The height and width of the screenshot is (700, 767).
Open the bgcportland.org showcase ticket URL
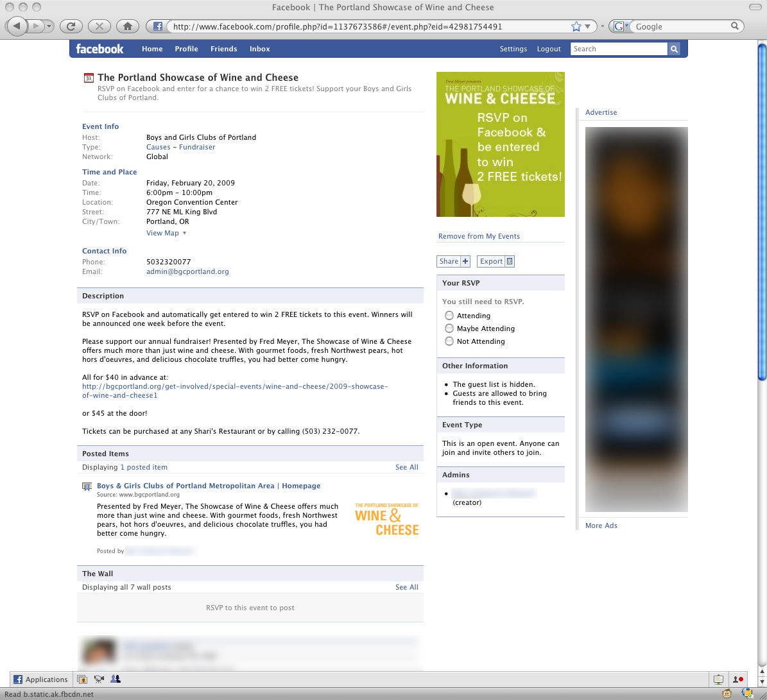point(236,391)
